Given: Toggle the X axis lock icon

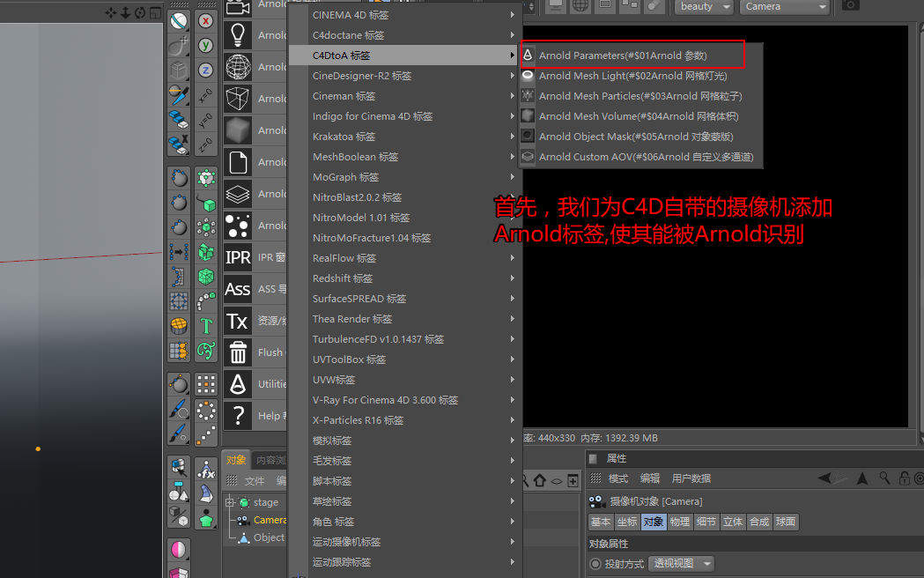Looking at the screenshot, I should [205, 21].
